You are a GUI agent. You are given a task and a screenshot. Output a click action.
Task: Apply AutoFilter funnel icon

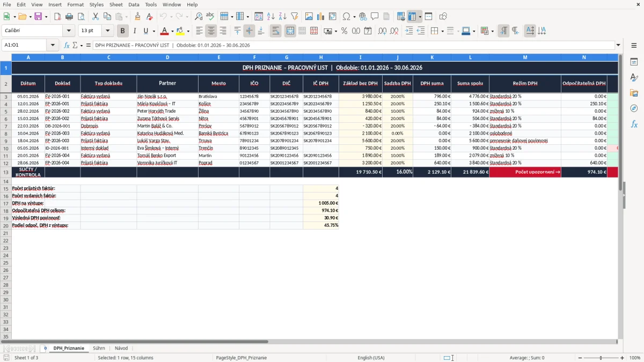[295, 17]
